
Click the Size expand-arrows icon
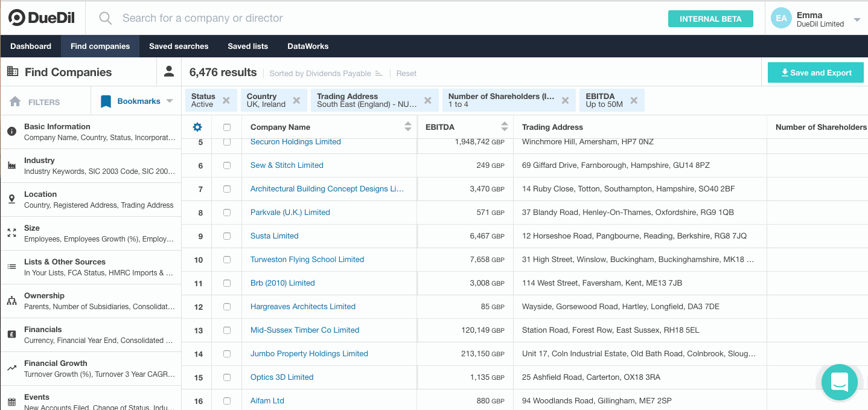(11, 232)
